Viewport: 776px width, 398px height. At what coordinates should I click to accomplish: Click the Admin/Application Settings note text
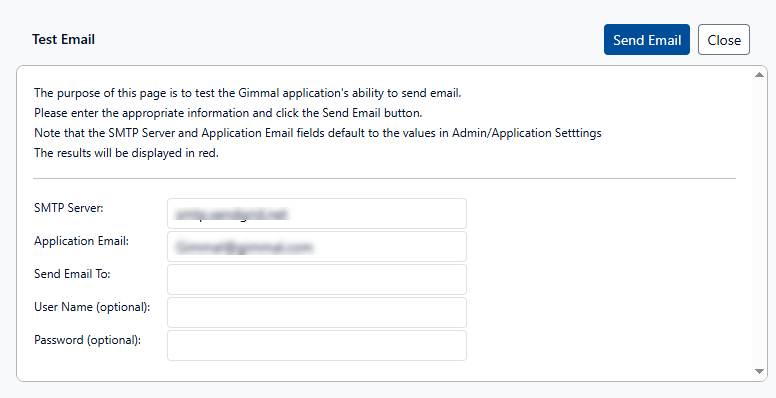coord(318,133)
